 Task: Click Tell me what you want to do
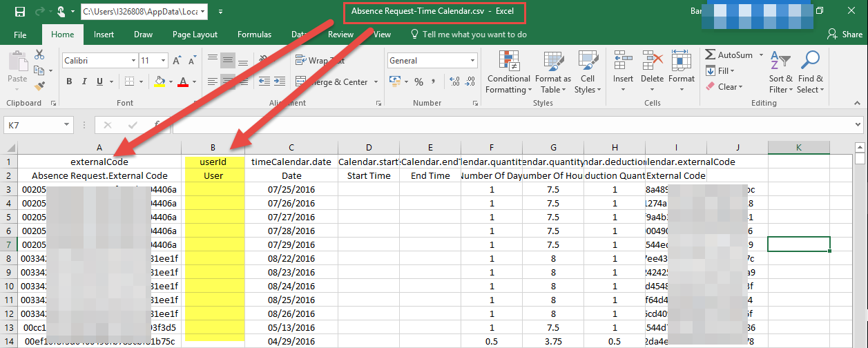pyautogui.click(x=469, y=35)
